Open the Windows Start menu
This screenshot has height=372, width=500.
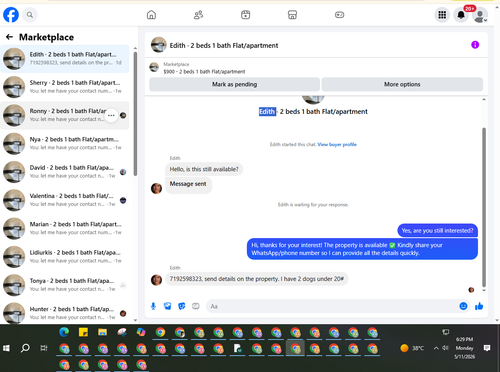point(6,348)
